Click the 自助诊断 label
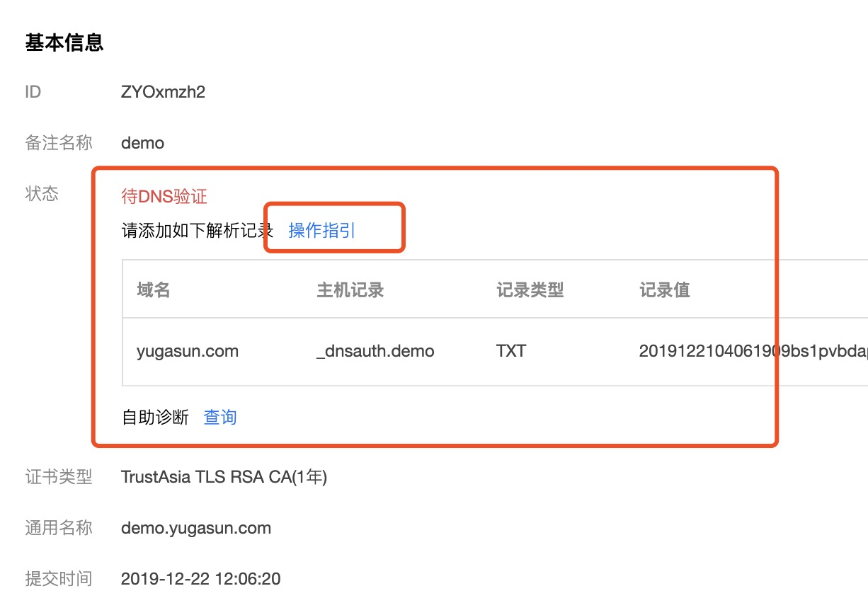This screenshot has height=603, width=868. click(x=156, y=418)
